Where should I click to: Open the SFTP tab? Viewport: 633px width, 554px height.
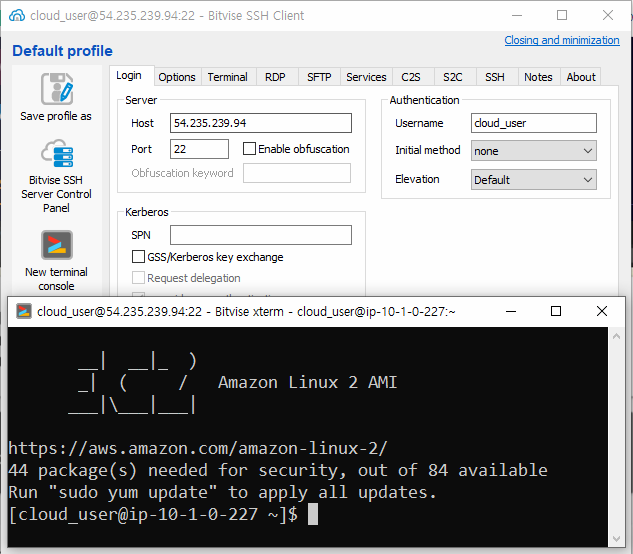[319, 77]
